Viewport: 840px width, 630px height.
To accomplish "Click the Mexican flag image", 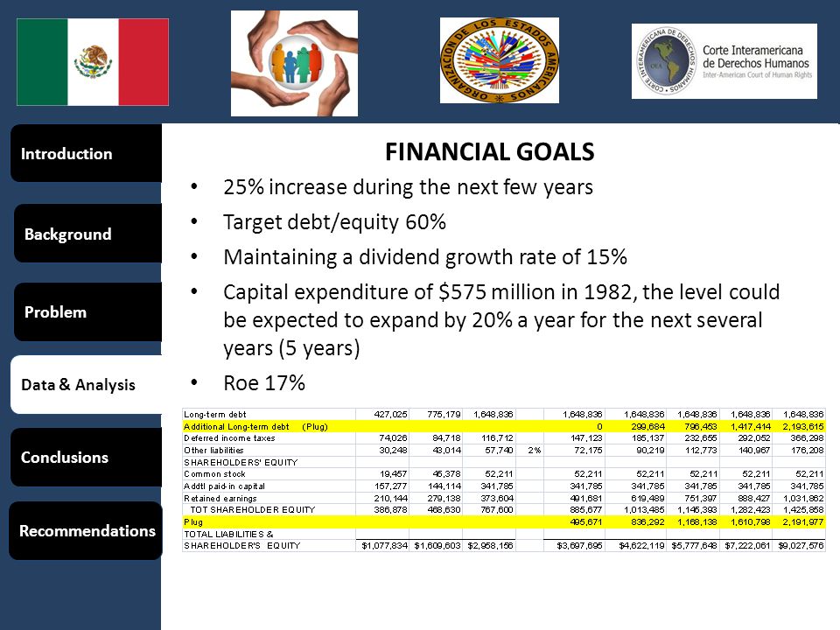I will pos(93,62).
